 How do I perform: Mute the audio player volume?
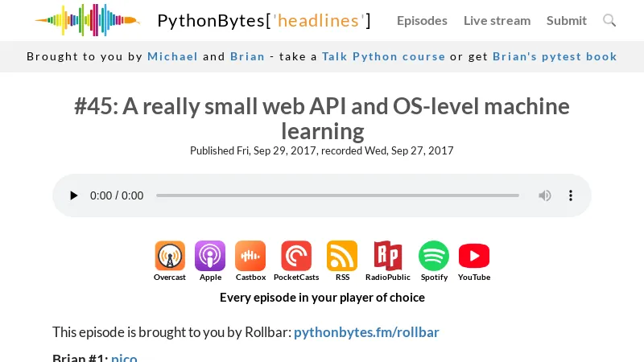pos(545,195)
